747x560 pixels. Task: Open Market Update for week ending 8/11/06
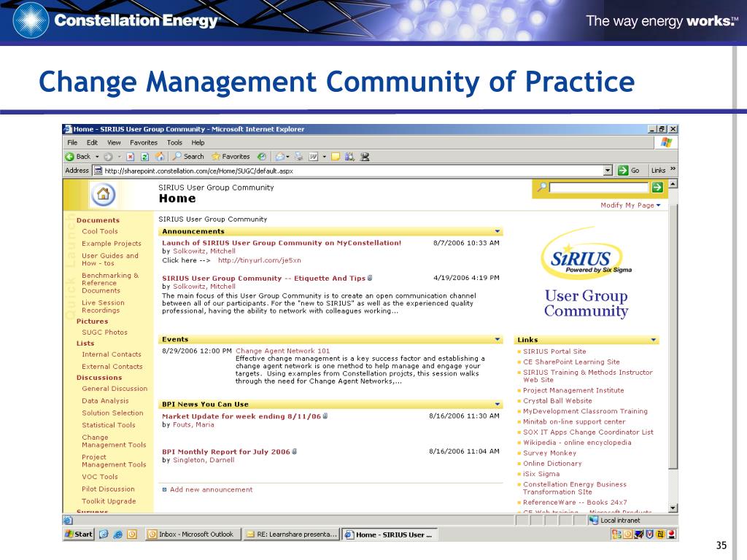tap(241, 416)
